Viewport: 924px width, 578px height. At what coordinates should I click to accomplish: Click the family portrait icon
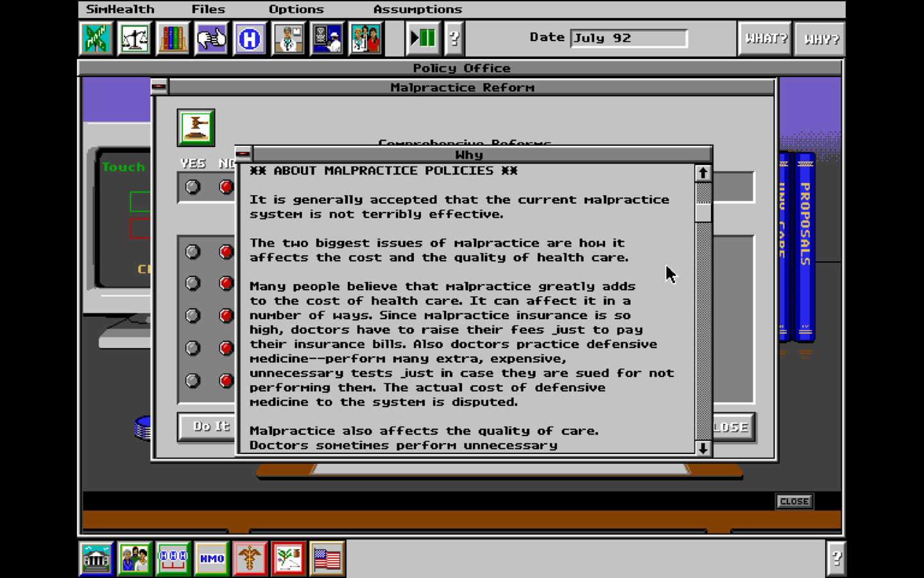click(x=135, y=558)
